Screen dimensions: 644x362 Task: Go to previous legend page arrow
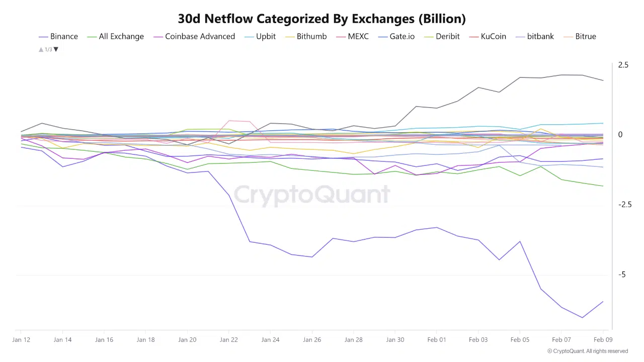41,49
